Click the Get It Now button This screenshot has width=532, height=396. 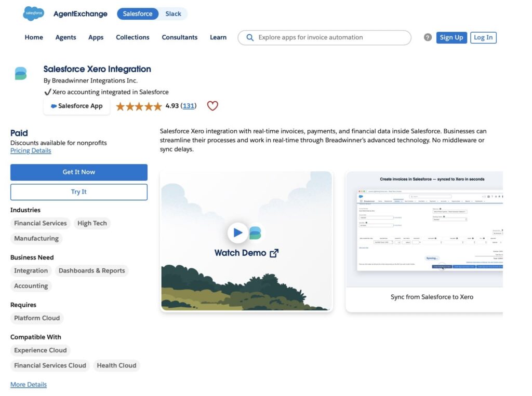(79, 172)
